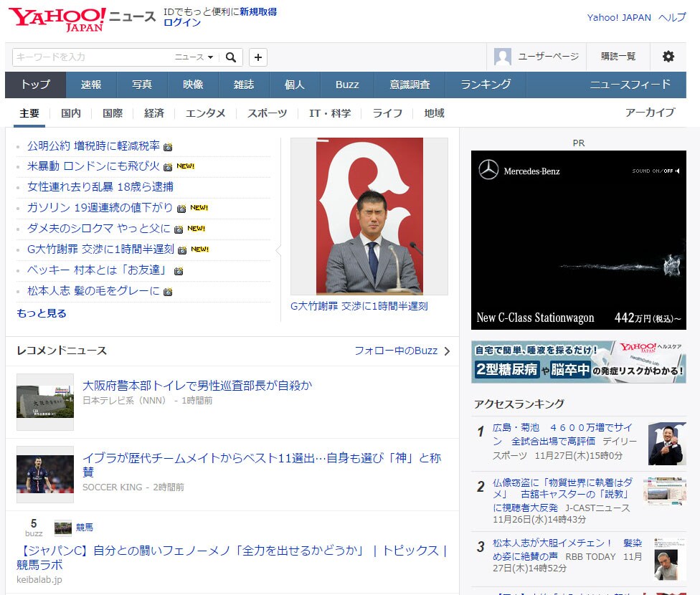The image size is (700, 595).
Task: Click the soccer player thumbnail
Action: coord(45,475)
